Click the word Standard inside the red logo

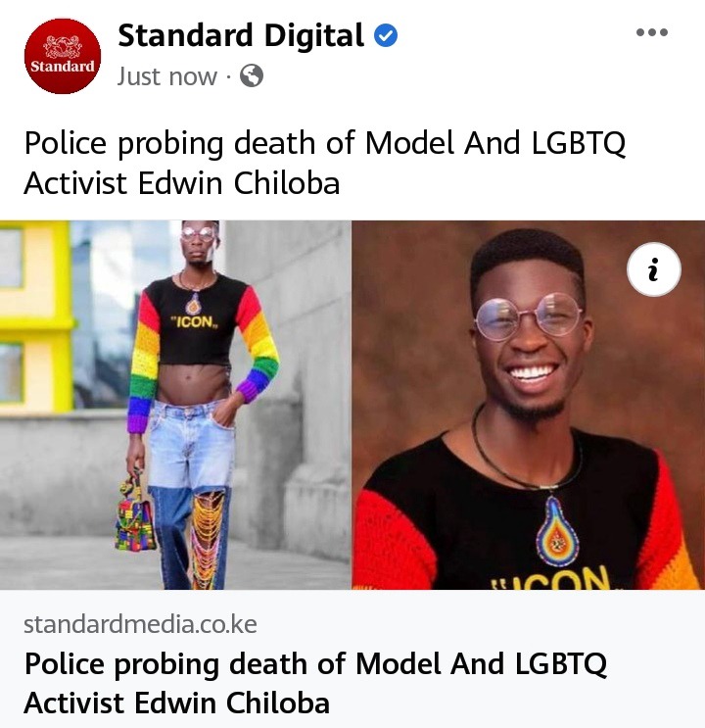pyautogui.click(x=63, y=67)
